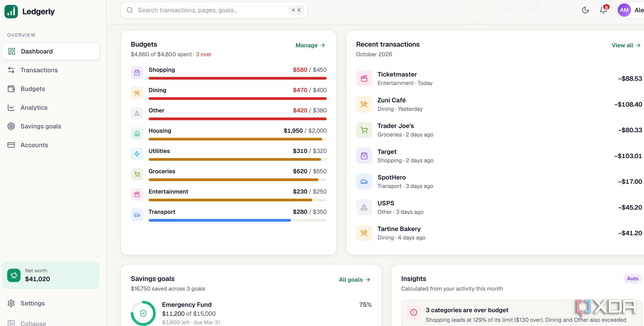Screen dimensions: 644x326
Task: Open the user account menu avatar
Action: click(624, 10)
